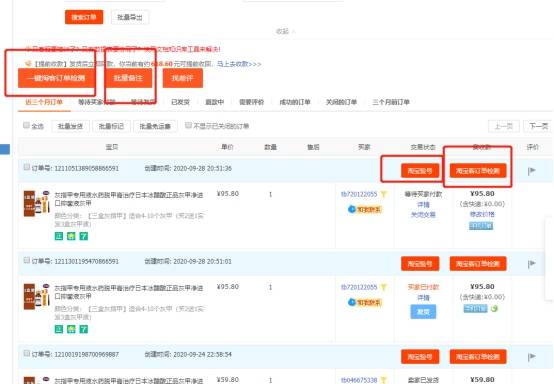The width and height of the screenshot is (554, 384).
Task: Click the 批量标记 button
Action: [x=111, y=126]
